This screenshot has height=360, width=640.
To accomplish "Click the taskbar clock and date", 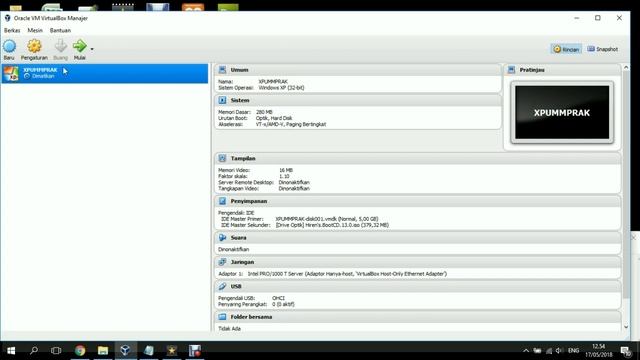I will tap(599, 351).
